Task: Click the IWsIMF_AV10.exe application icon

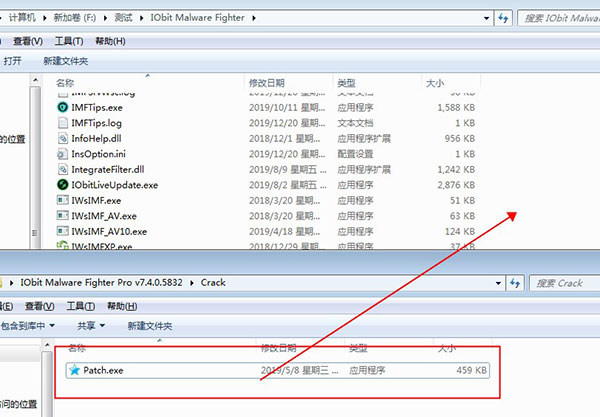Action: [x=62, y=231]
